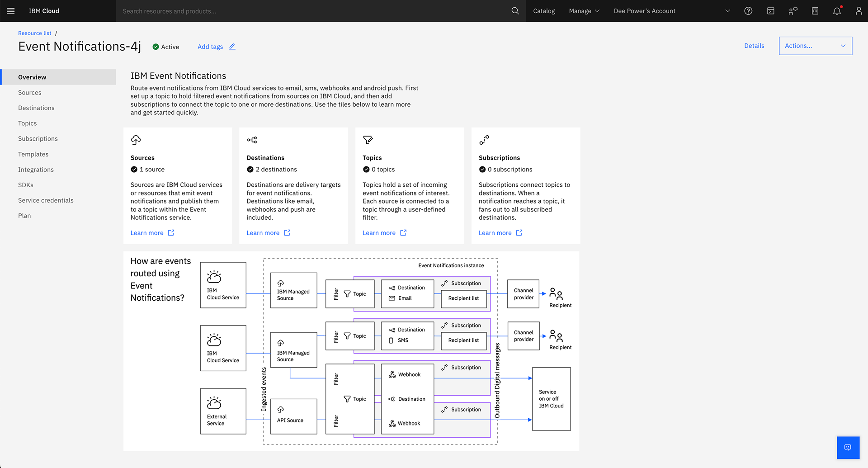
Task: Open the help question mark icon
Action: 748,11
